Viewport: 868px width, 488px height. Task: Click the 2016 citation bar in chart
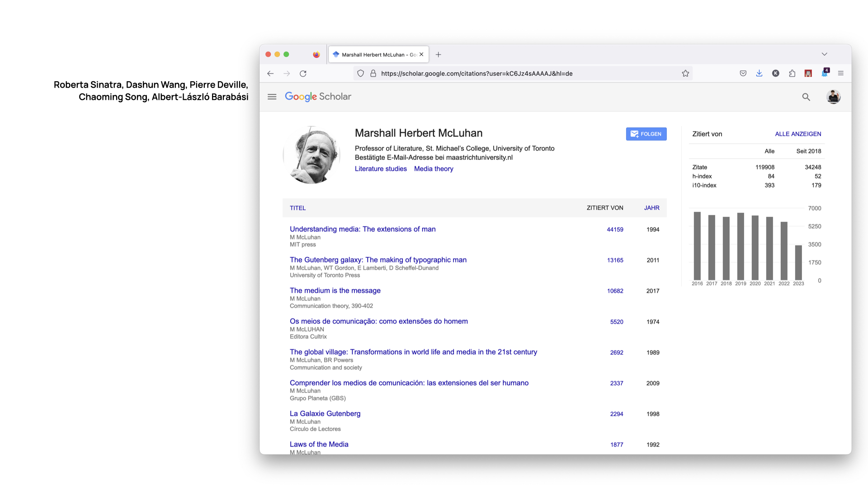(x=697, y=246)
